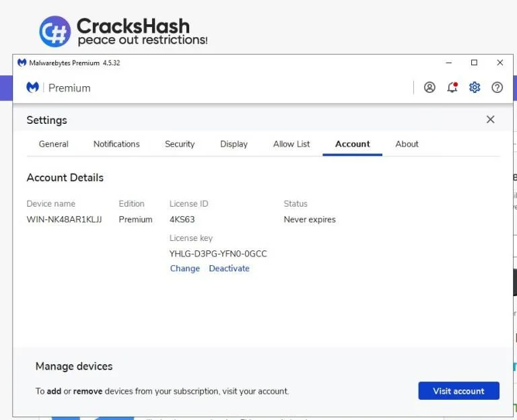Open notifications bell icon
517x420 pixels.
(x=452, y=87)
